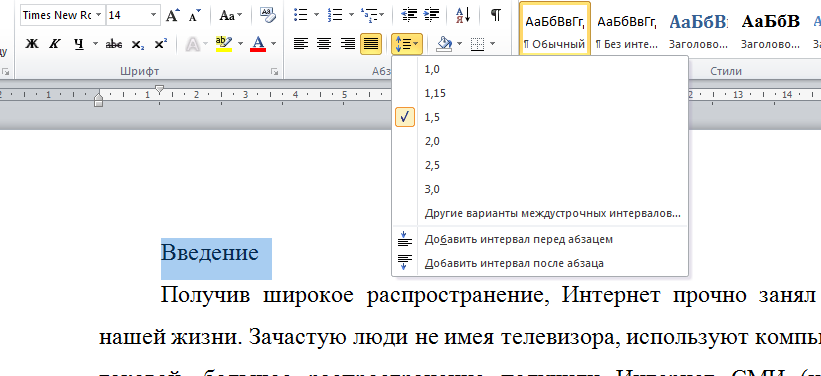Choose line spacing 2,5
The image size is (821, 376).
coord(540,165)
